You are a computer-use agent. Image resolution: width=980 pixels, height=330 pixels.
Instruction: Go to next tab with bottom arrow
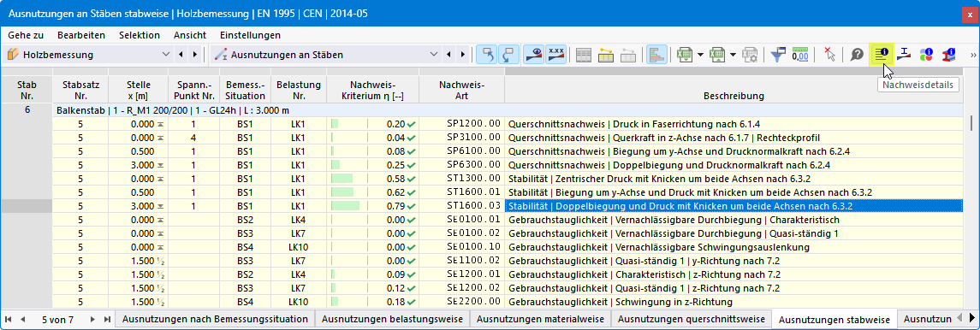(x=92, y=320)
